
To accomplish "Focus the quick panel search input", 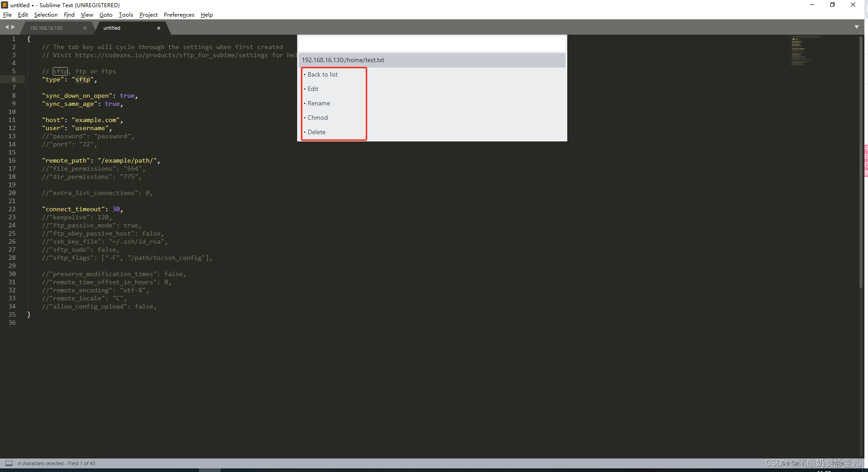I will point(432,44).
